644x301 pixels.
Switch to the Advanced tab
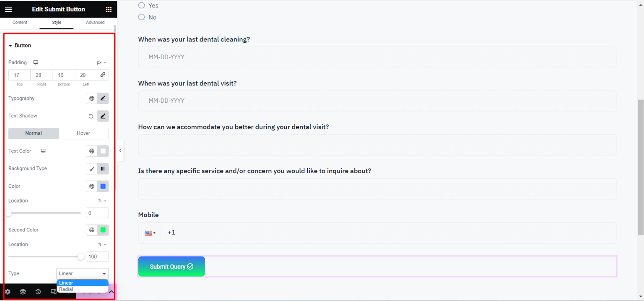point(95,23)
